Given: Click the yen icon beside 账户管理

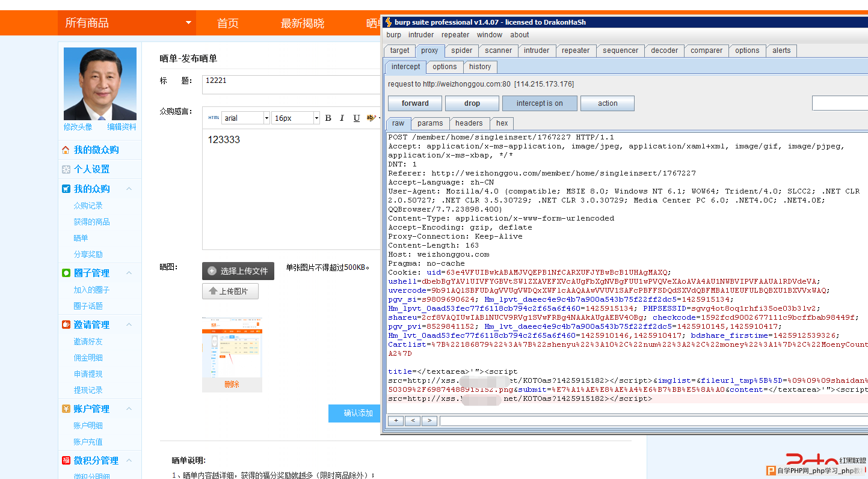Looking at the screenshot, I should (x=66, y=409).
